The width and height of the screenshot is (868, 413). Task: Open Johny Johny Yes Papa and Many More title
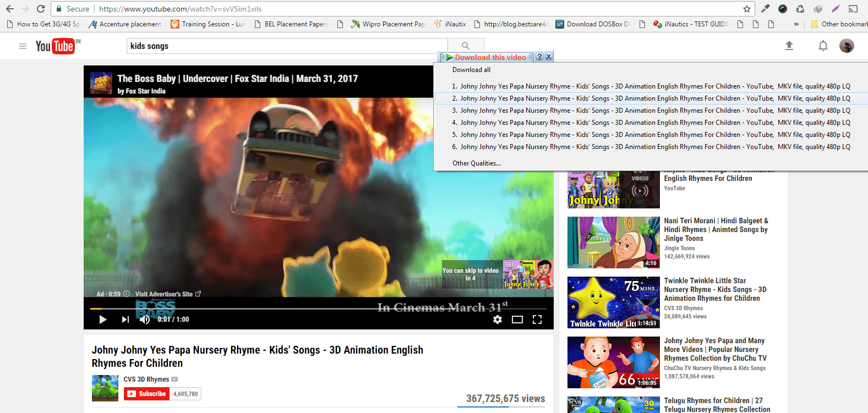click(x=716, y=349)
